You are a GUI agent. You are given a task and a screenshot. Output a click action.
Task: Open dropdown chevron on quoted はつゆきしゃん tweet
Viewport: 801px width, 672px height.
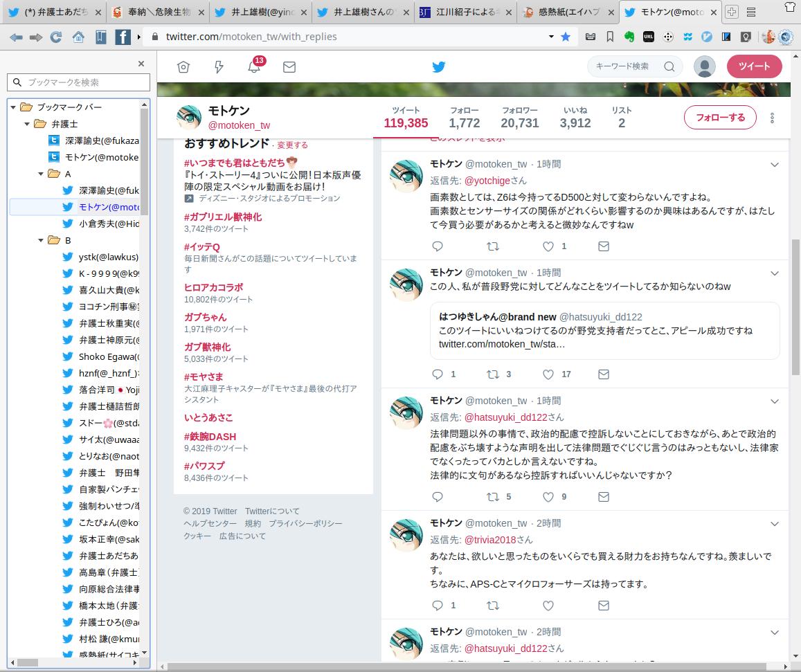point(775,273)
